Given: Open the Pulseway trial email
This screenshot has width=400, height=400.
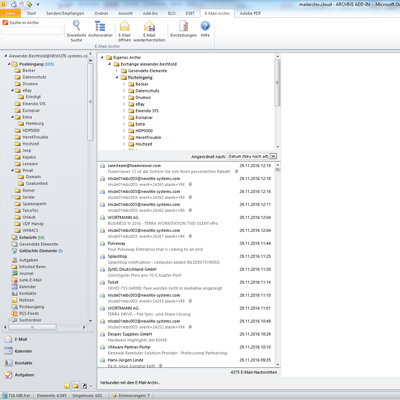Looking at the screenshot, I should tap(186, 247).
